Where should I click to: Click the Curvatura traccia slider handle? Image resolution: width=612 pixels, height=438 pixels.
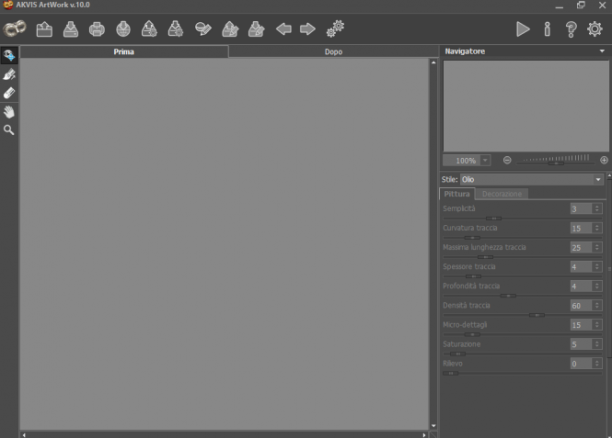472,238
